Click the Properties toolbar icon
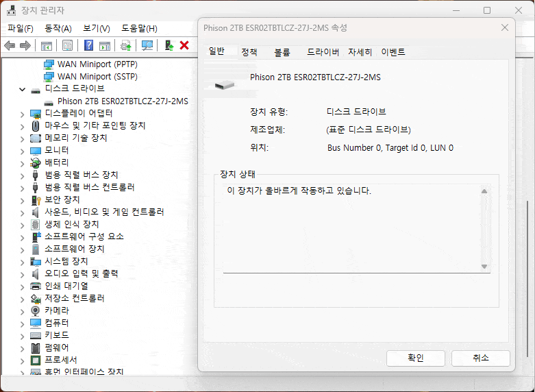 68,45
